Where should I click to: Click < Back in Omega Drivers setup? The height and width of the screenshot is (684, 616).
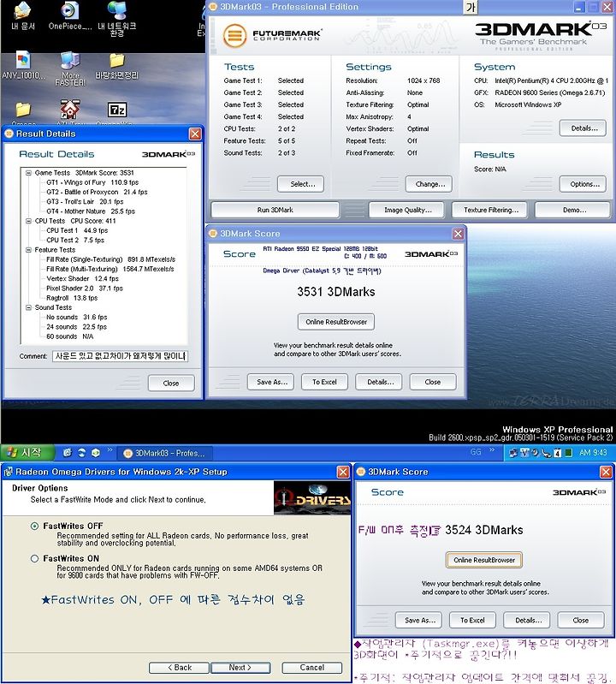point(180,668)
